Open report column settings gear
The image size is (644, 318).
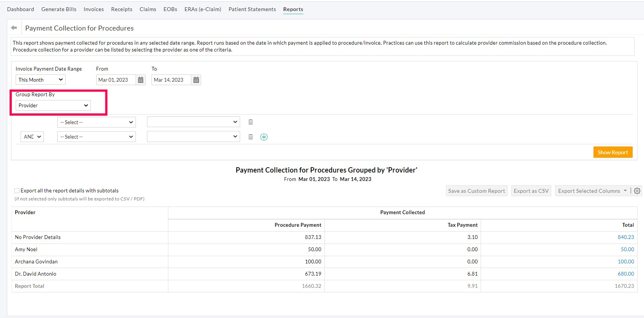pyautogui.click(x=637, y=191)
